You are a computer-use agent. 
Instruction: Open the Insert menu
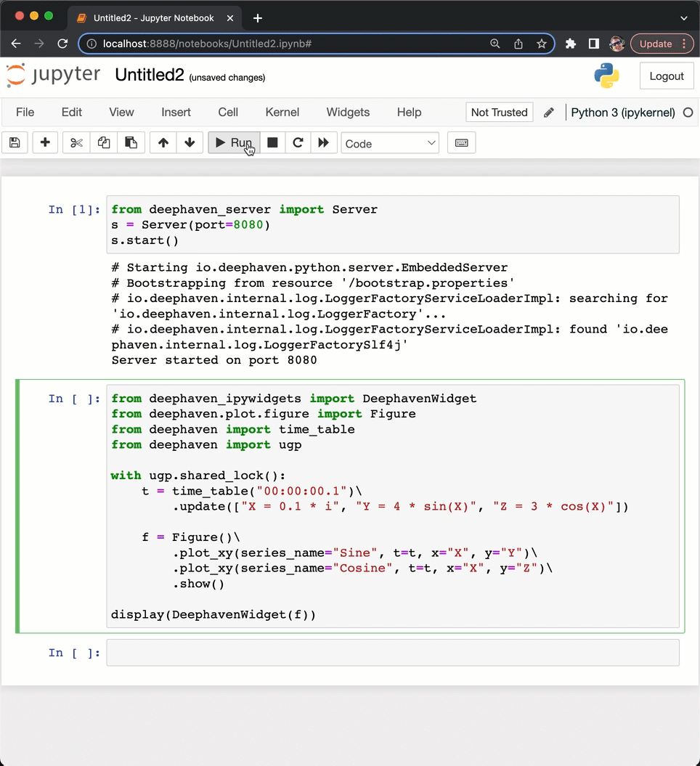coord(176,113)
